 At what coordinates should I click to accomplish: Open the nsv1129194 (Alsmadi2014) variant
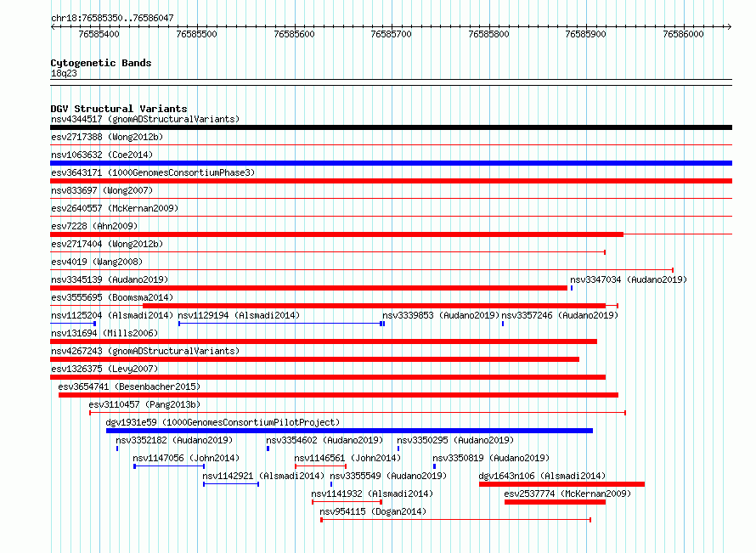[240, 315]
